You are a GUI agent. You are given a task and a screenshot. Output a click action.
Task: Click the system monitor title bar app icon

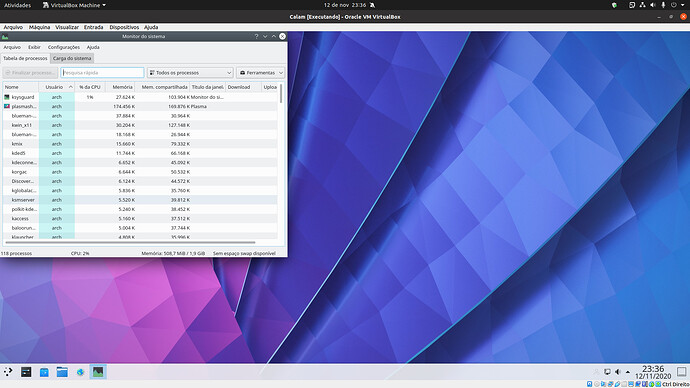(x=5, y=37)
